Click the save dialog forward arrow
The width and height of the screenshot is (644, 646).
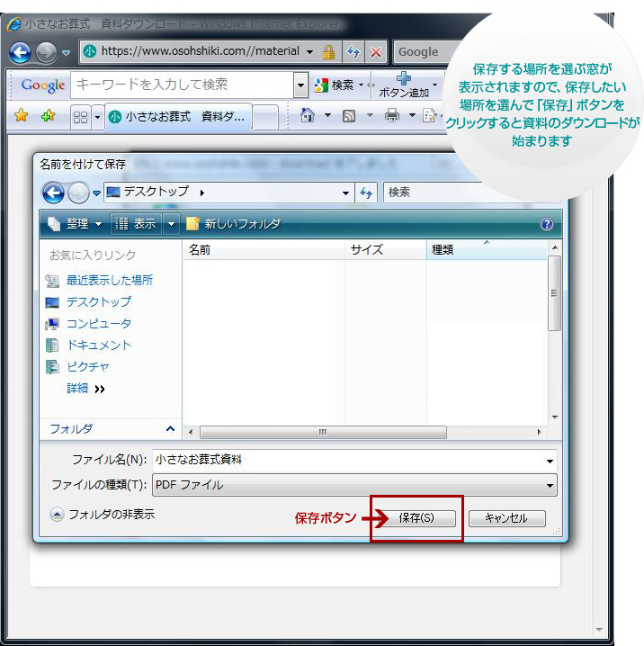(78, 193)
